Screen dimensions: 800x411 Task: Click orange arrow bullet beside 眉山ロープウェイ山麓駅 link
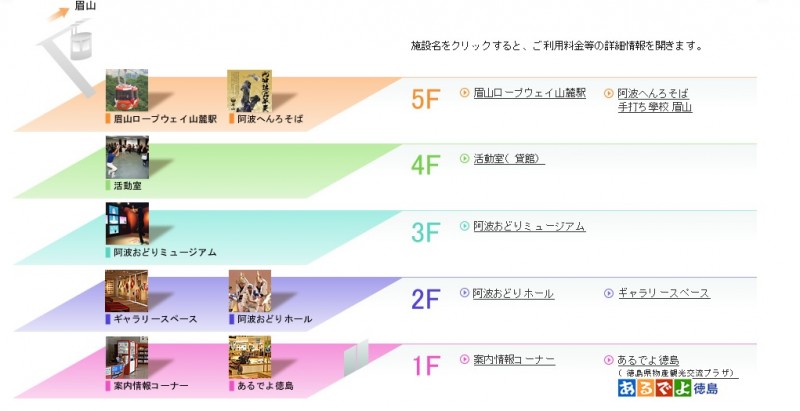[464, 93]
